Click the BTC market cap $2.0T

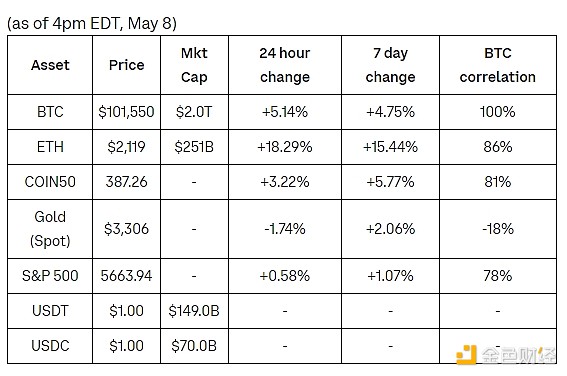(x=194, y=112)
